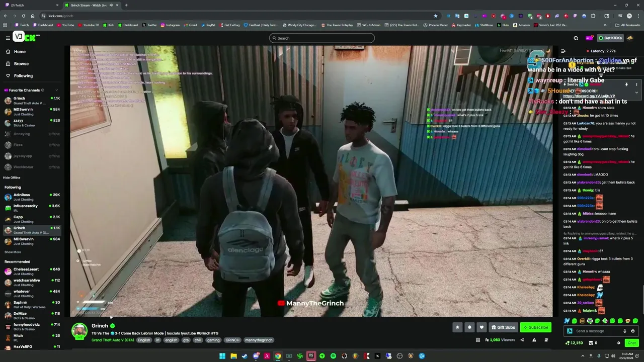Switch to the Twitch browser tab
This screenshot has width=644, height=362.
pyautogui.click(x=31, y=5)
